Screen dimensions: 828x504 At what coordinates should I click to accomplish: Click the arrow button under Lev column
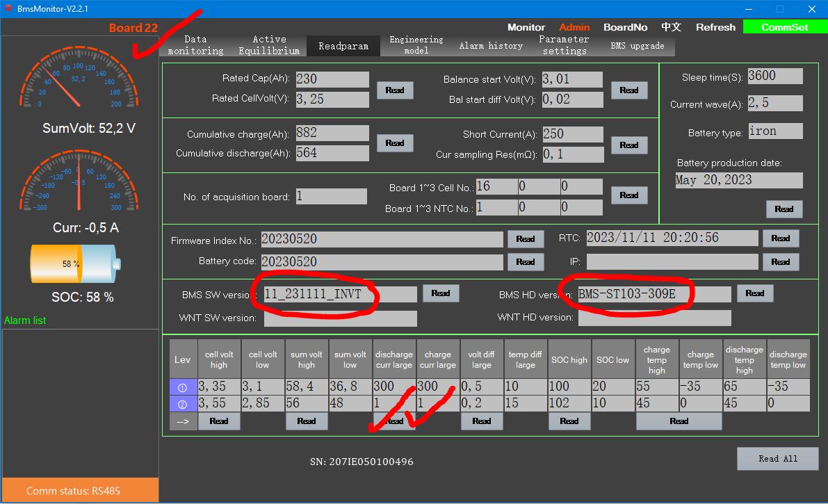(x=183, y=421)
